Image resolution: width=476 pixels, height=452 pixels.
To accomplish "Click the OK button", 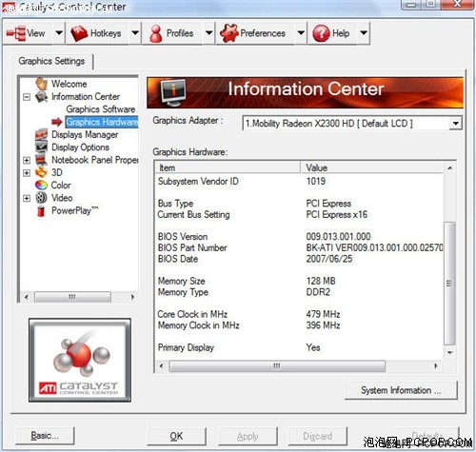I will (176, 436).
